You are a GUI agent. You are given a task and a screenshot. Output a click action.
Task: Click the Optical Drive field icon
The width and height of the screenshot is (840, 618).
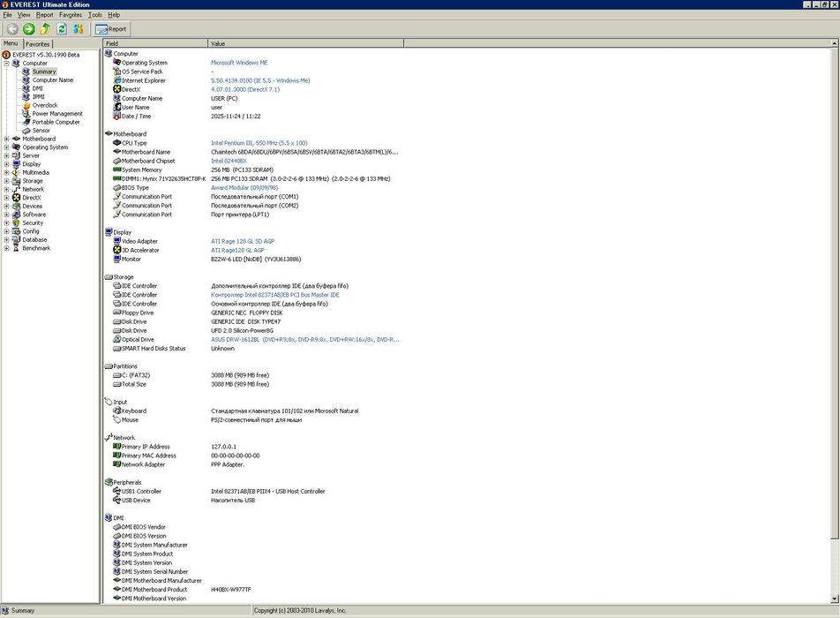[x=116, y=339]
